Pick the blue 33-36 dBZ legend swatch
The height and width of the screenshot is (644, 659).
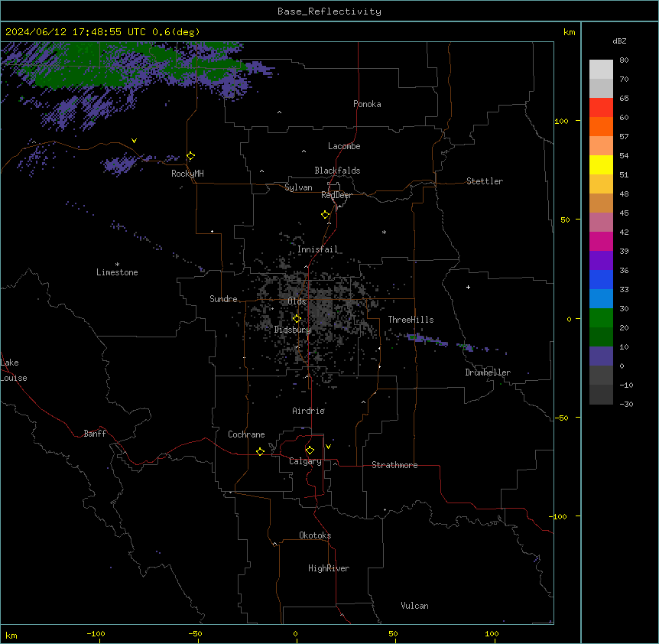coord(601,279)
